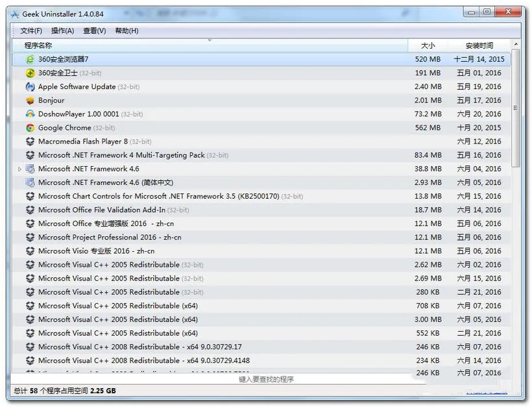Image resolution: width=532 pixels, height=407 pixels.
Task: Click the 十二月 14, 2015 date cell
Action: [479, 60]
